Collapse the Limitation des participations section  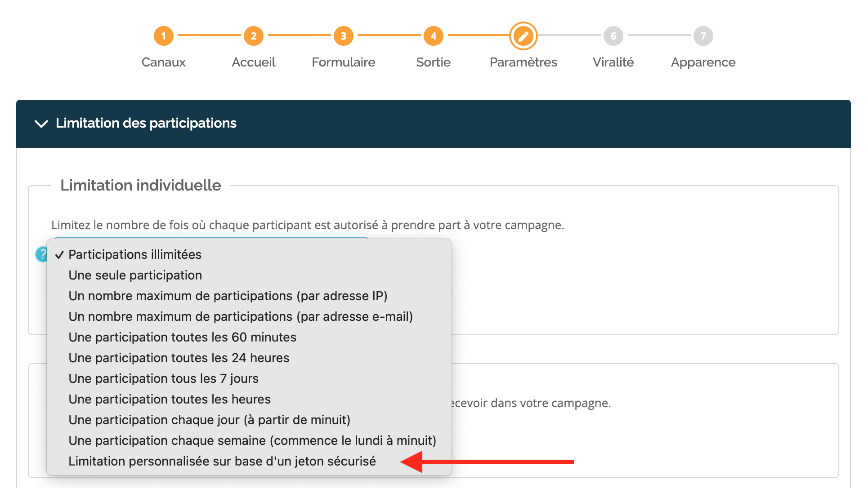tap(41, 124)
